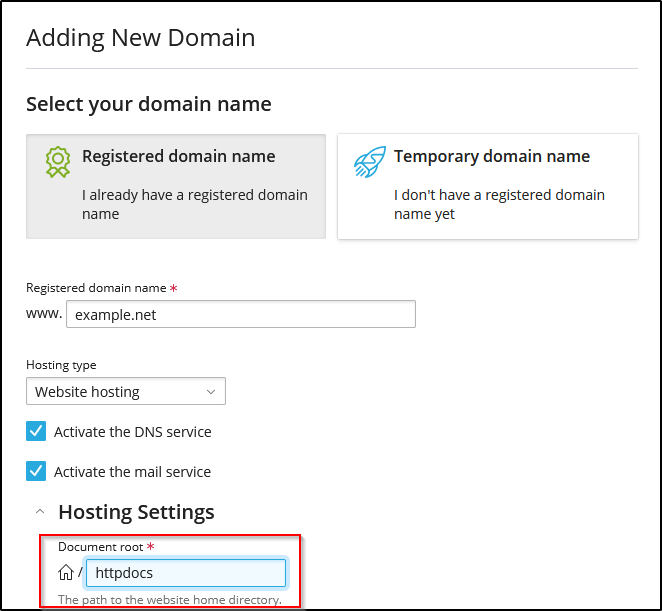Uncheck the Activate the DNS service checkbox
Image resolution: width=662 pixels, height=611 pixels.
[36, 431]
